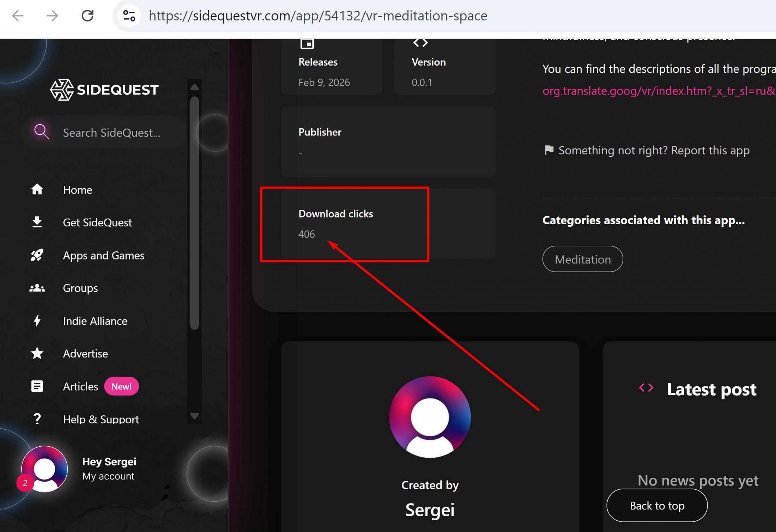Go to Apps and Games
776x532 pixels.
pos(104,255)
